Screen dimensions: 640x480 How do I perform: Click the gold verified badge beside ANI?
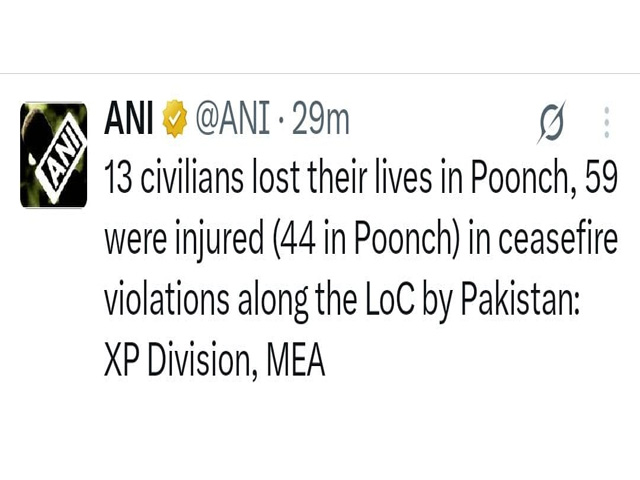click(175, 121)
